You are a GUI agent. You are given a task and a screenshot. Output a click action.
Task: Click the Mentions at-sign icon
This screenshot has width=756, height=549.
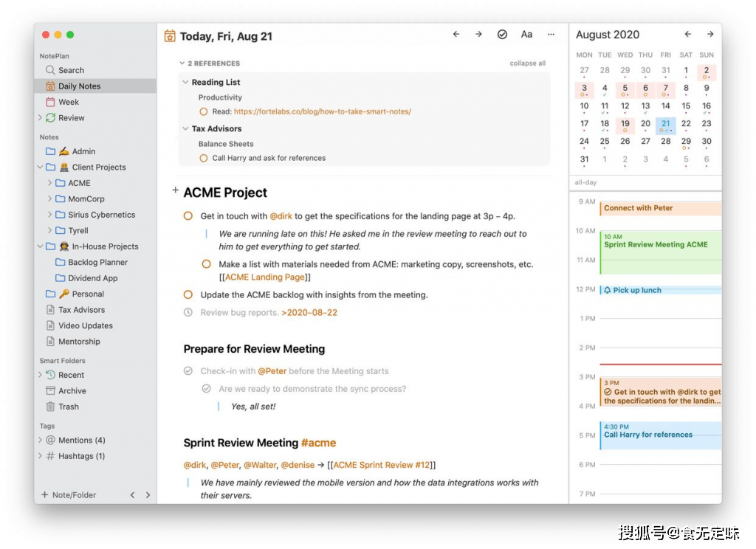click(50, 440)
